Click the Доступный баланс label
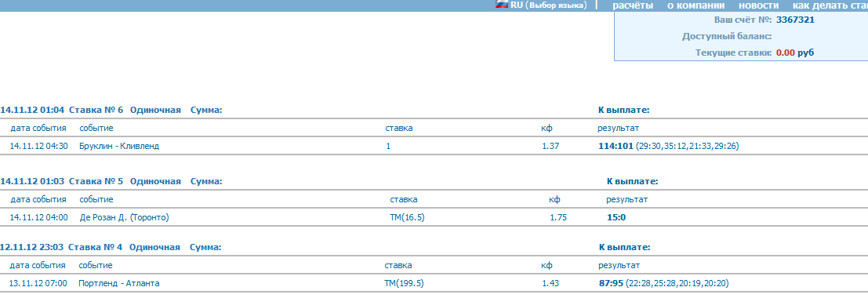Screen dimensions: 868x298 (x=727, y=37)
